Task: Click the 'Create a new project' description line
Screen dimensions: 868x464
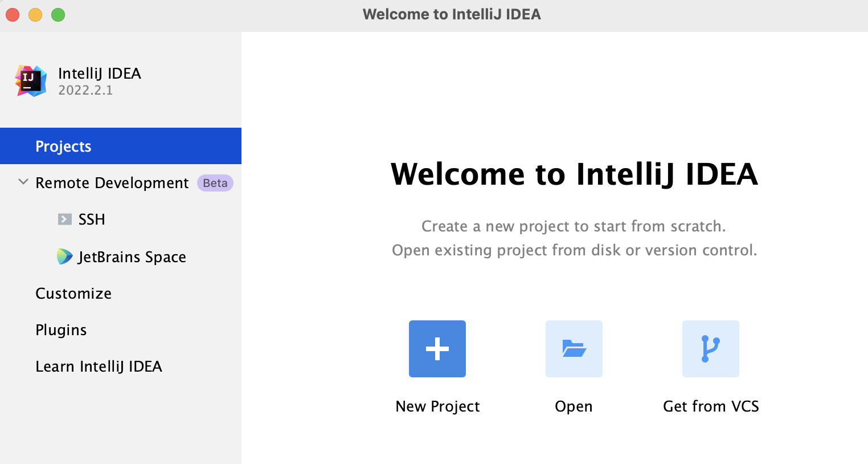Action: pos(574,226)
